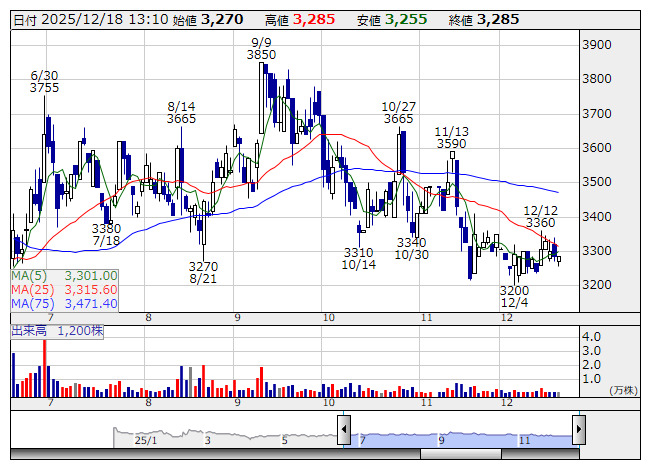
Task: Click the horizontal scrollbar thumb
Action: point(461,454)
